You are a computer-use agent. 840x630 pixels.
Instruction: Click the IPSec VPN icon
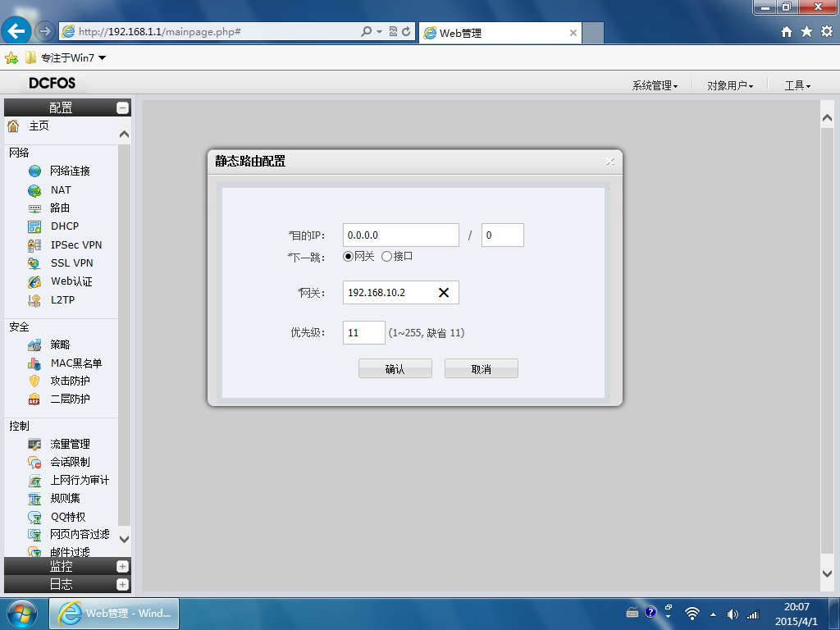34,245
